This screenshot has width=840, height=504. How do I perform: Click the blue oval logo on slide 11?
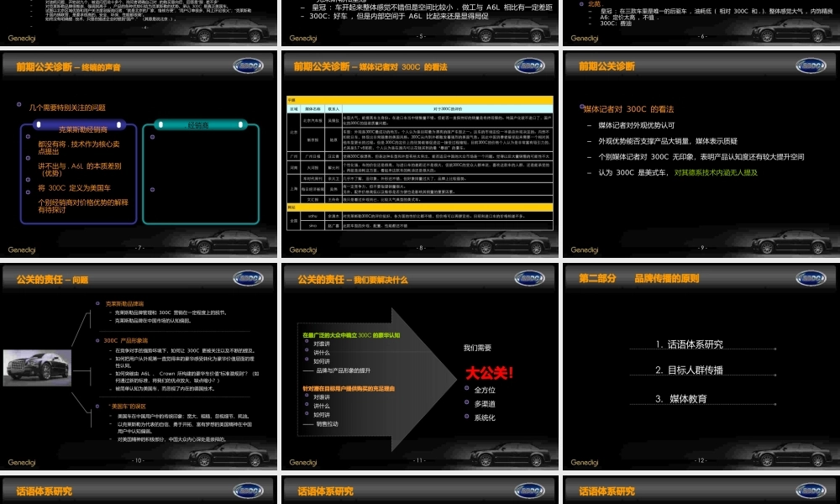point(529,279)
